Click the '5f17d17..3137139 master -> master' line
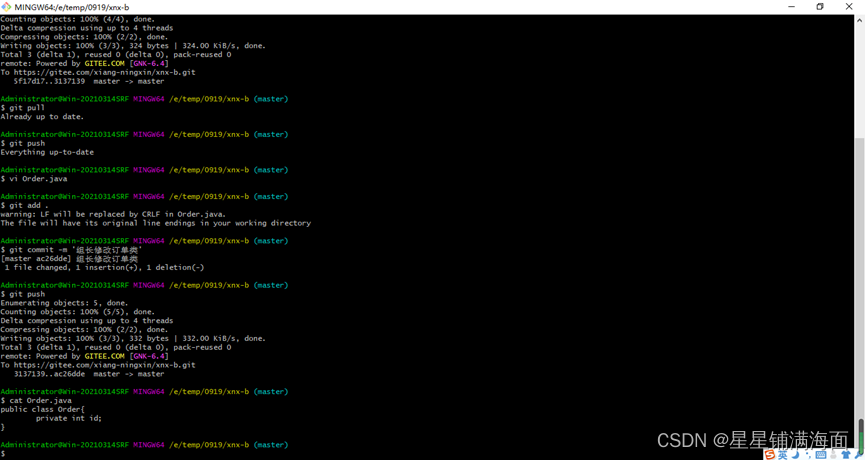The image size is (865, 460). point(89,81)
